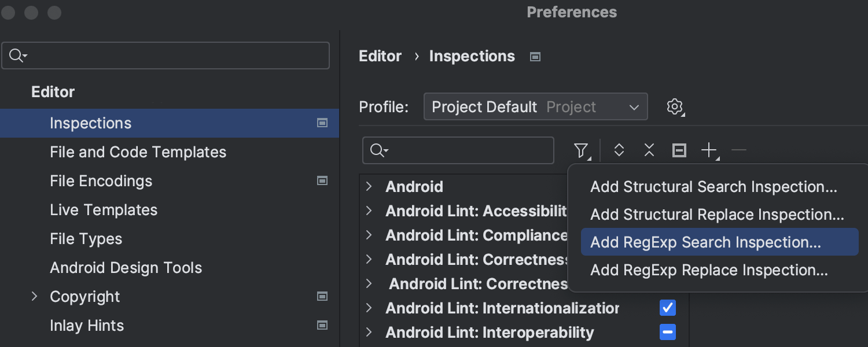Viewport: 868px width, 347px height.
Task: Click the Add inspection plus icon
Action: [x=709, y=151]
